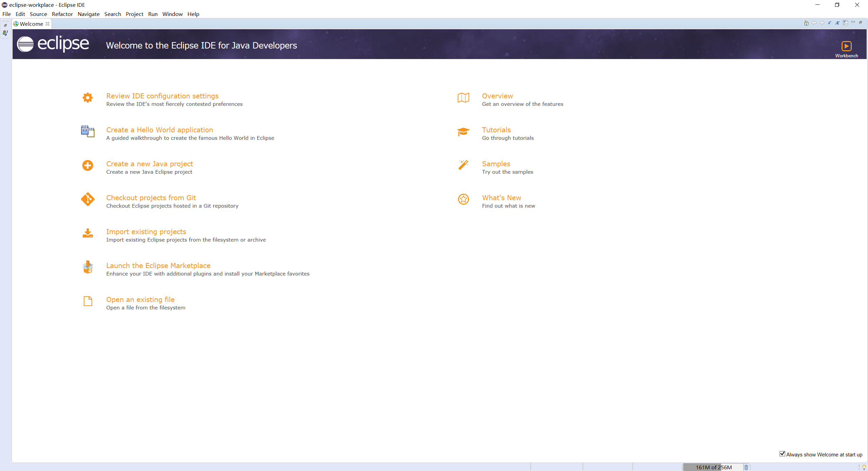Viewport: 868px width, 471px height.
Task: Open the customize page checklist icon
Action: pyautogui.click(x=846, y=23)
